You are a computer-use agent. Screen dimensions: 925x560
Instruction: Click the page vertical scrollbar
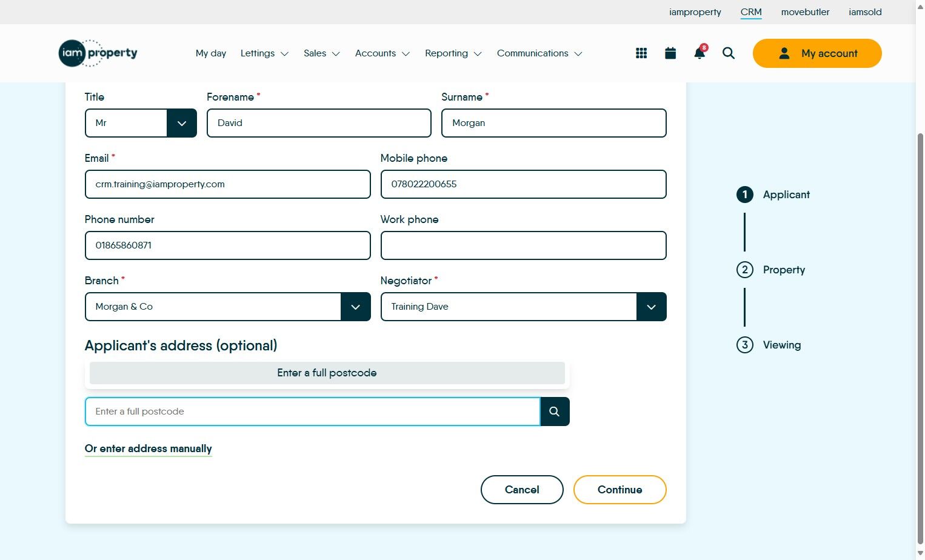coord(920,339)
